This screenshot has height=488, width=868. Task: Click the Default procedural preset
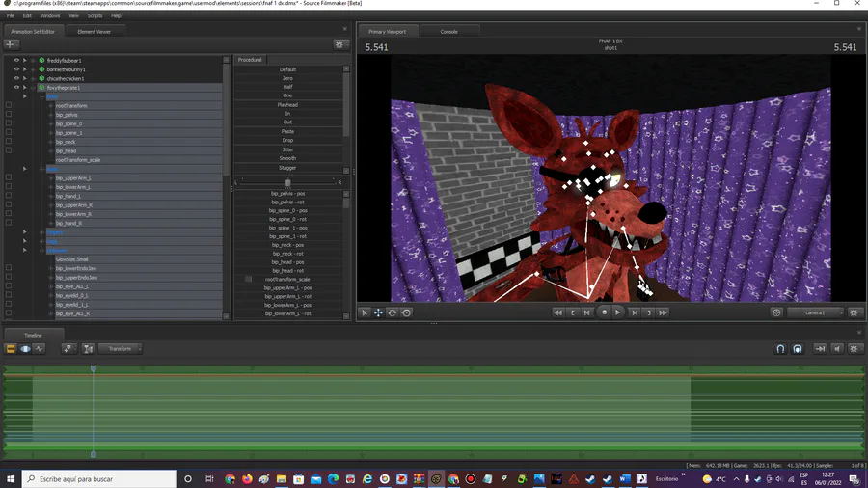(287, 69)
